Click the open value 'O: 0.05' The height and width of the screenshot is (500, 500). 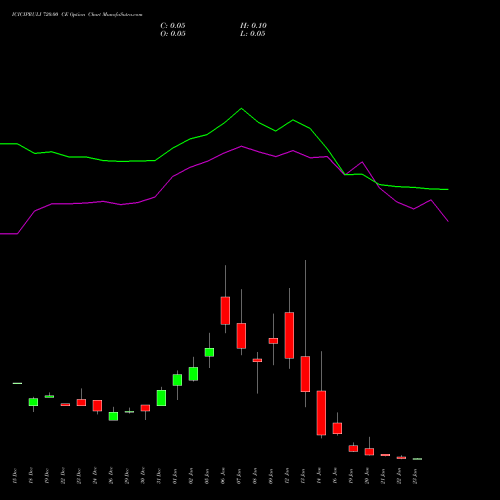pyautogui.click(x=173, y=34)
